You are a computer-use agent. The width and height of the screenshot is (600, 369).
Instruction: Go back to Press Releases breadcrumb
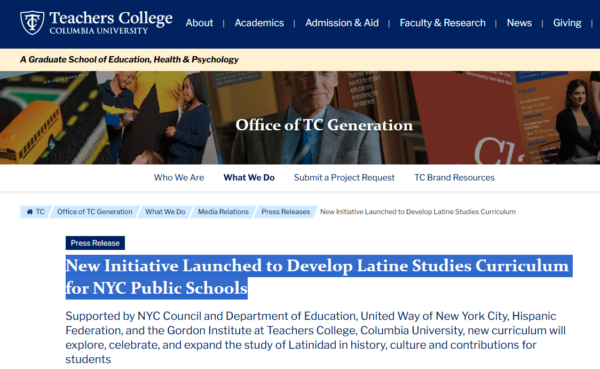tap(285, 212)
